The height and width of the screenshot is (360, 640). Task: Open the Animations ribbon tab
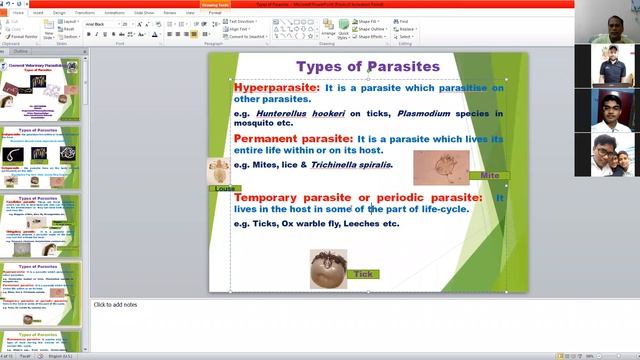click(x=114, y=13)
